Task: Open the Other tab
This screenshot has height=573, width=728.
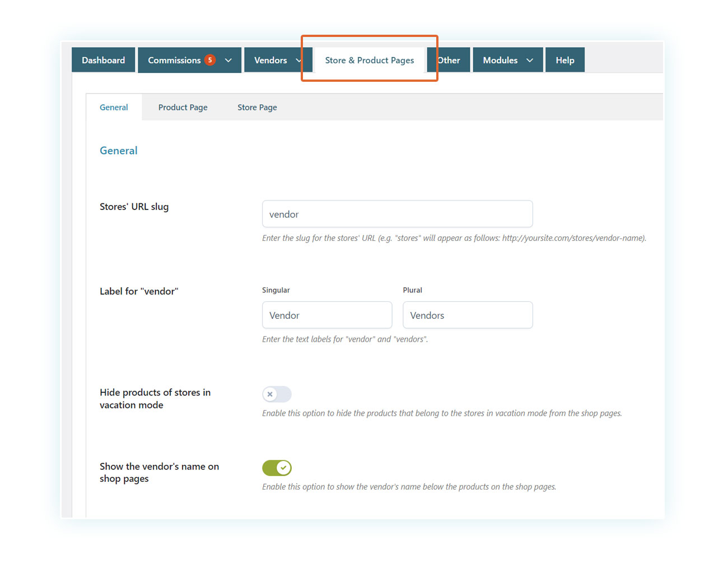Action: pos(450,60)
